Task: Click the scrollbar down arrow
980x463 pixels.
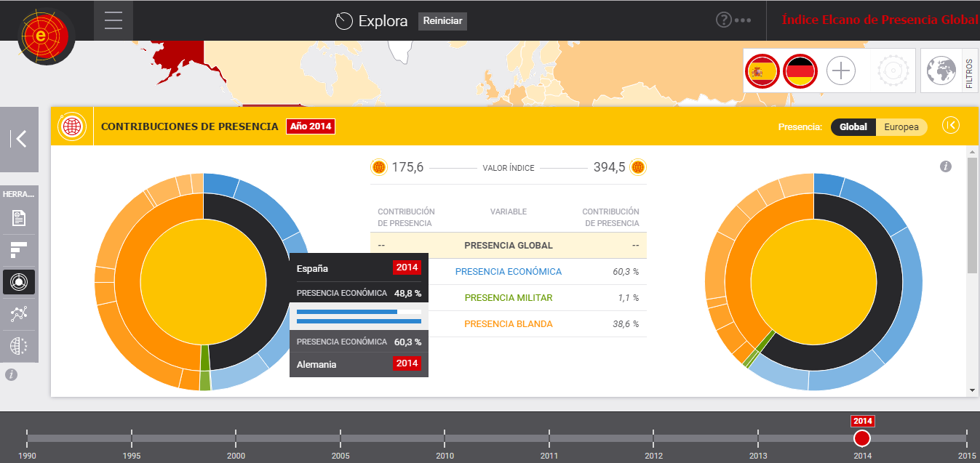Action: [972, 390]
